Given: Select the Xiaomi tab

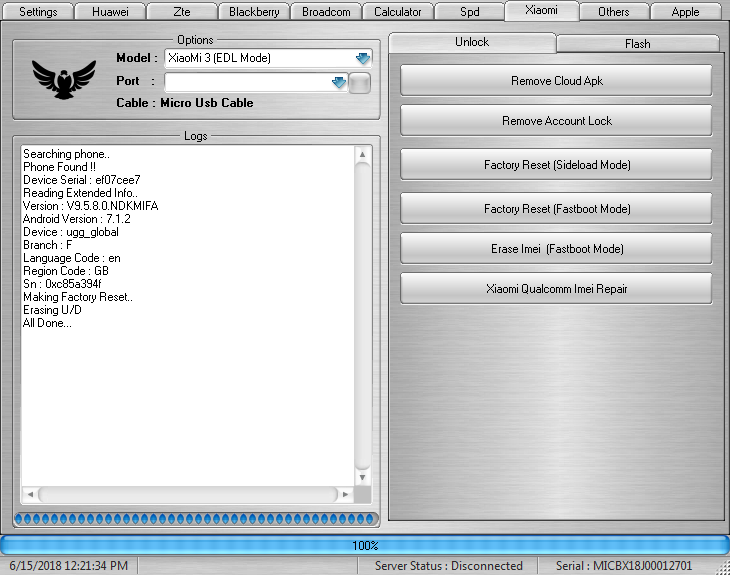Looking at the screenshot, I should click(541, 10).
